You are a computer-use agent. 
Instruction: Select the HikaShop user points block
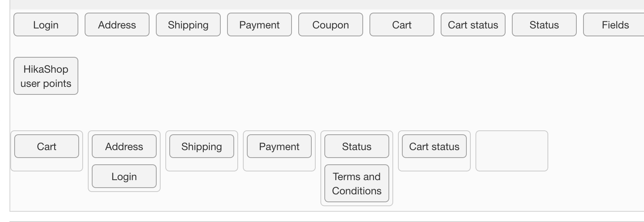(x=46, y=76)
